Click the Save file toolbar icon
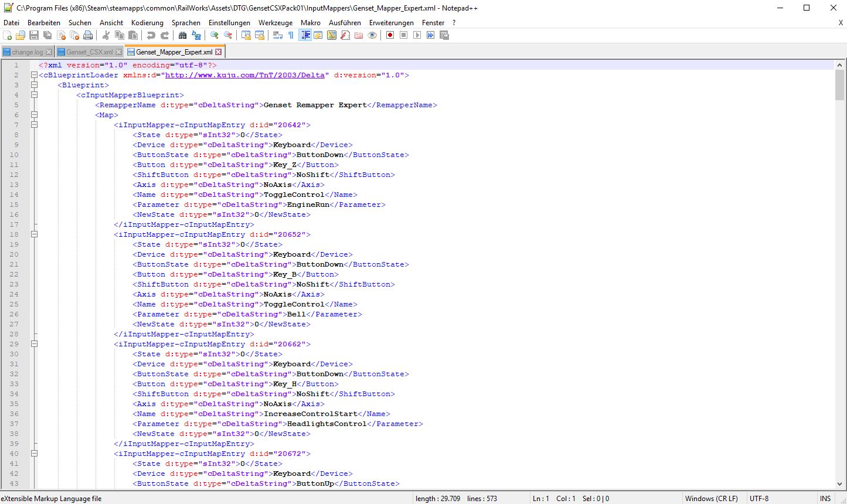The image size is (847, 504). point(34,36)
